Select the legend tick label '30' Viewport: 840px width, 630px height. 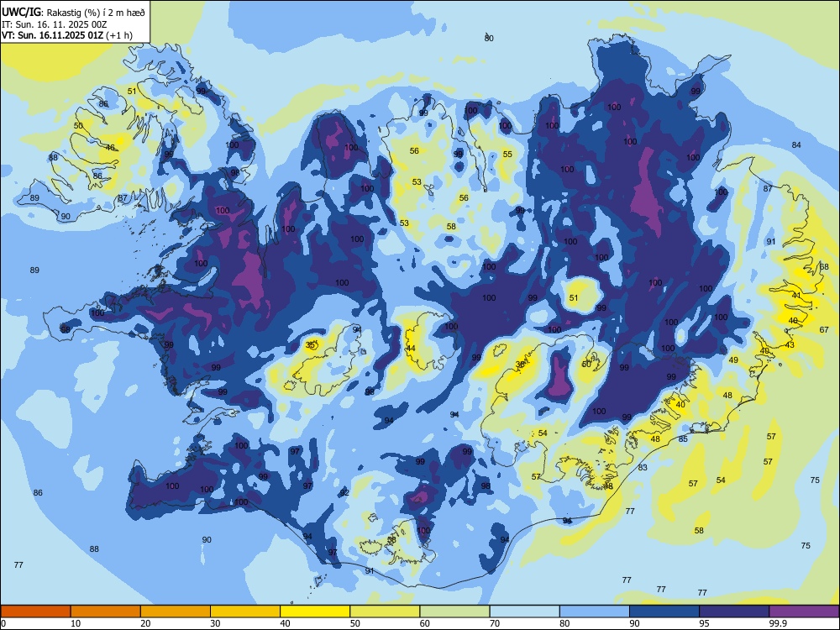click(x=215, y=623)
